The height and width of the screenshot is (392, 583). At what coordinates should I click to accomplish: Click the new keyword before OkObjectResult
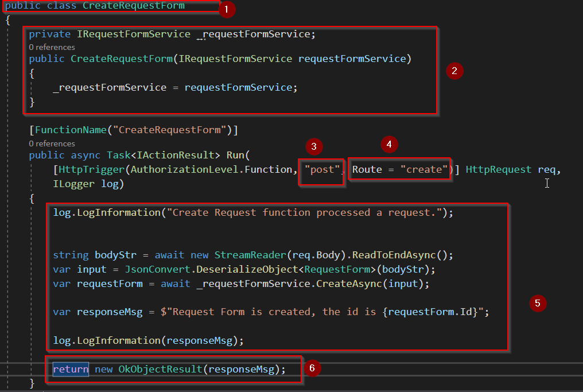tap(104, 369)
